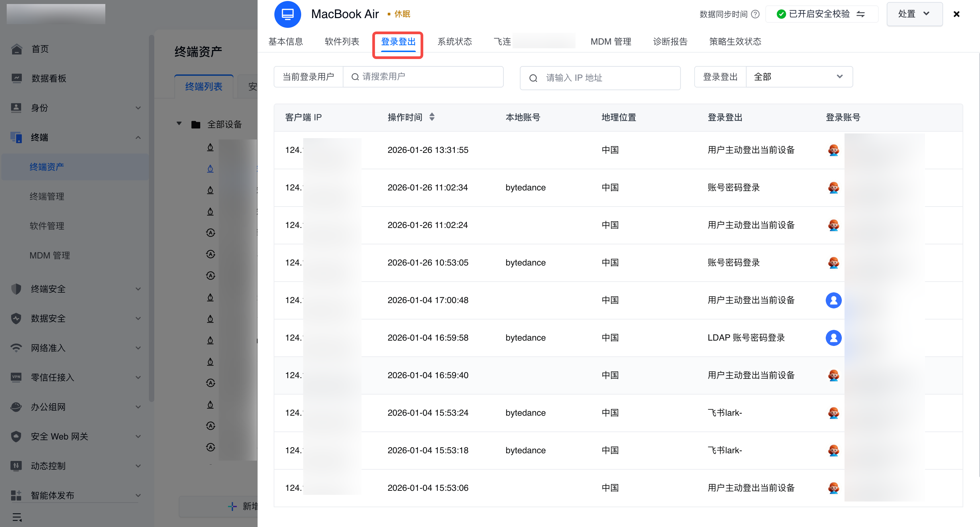The height and width of the screenshot is (527, 980).
Task: Open the data sync time help icon
Action: tap(756, 14)
